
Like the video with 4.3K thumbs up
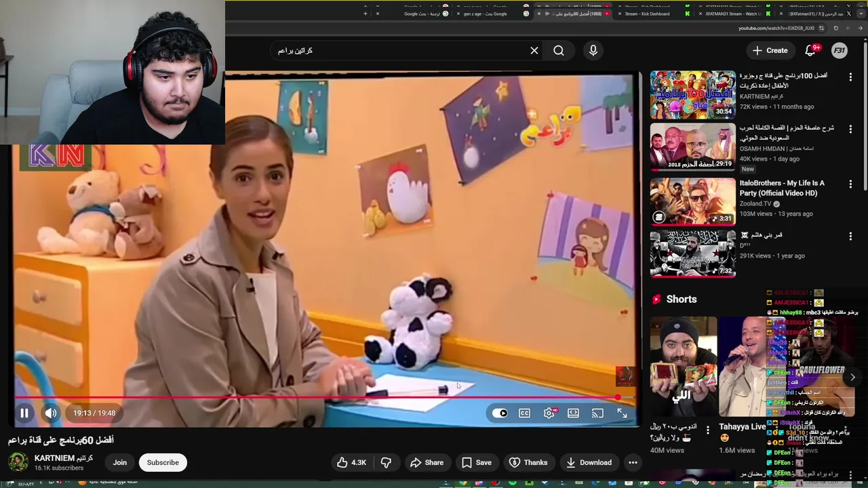(351, 462)
